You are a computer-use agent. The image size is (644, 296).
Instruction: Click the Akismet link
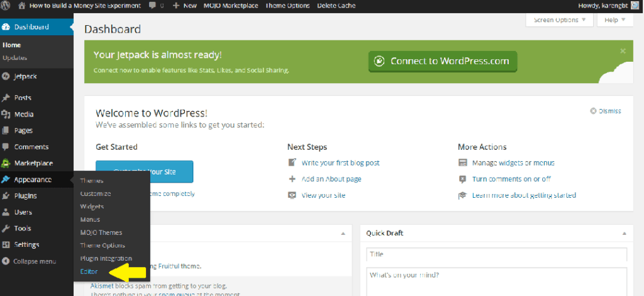[102, 286]
